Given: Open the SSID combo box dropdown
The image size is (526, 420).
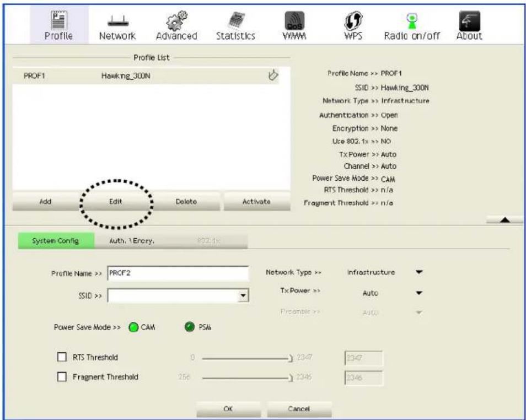Looking at the screenshot, I should (243, 295).
